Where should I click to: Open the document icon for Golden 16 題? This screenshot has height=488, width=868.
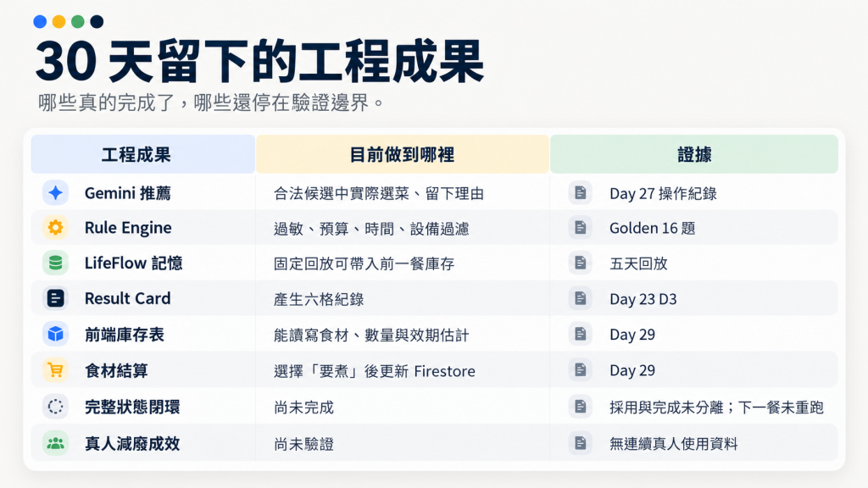[580, 227]
